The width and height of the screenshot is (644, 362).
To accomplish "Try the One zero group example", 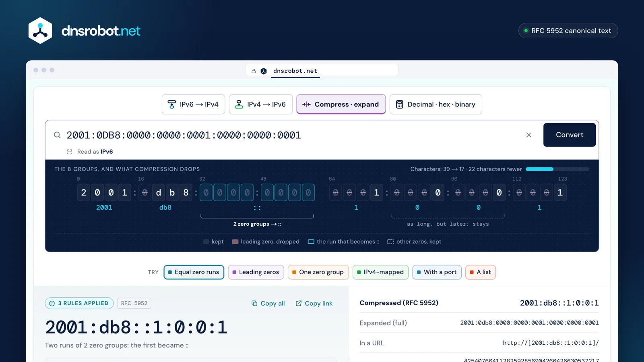I will point(318,272).
